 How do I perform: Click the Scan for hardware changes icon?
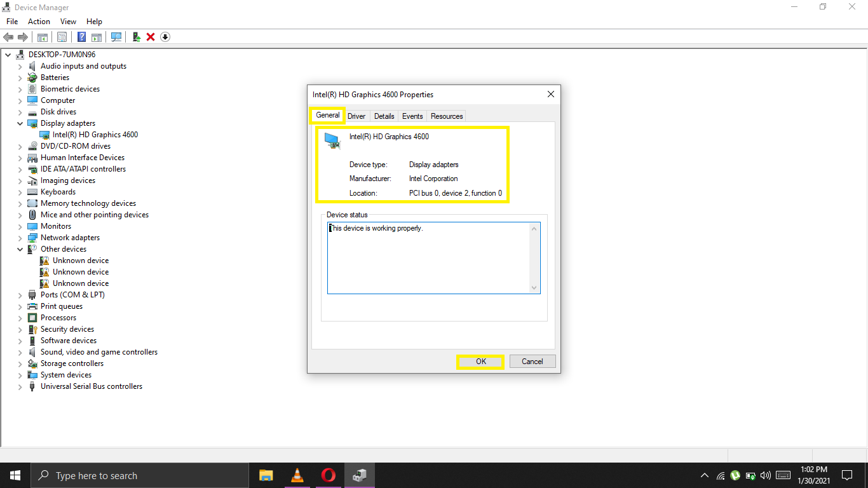click(x=116, y=37)
